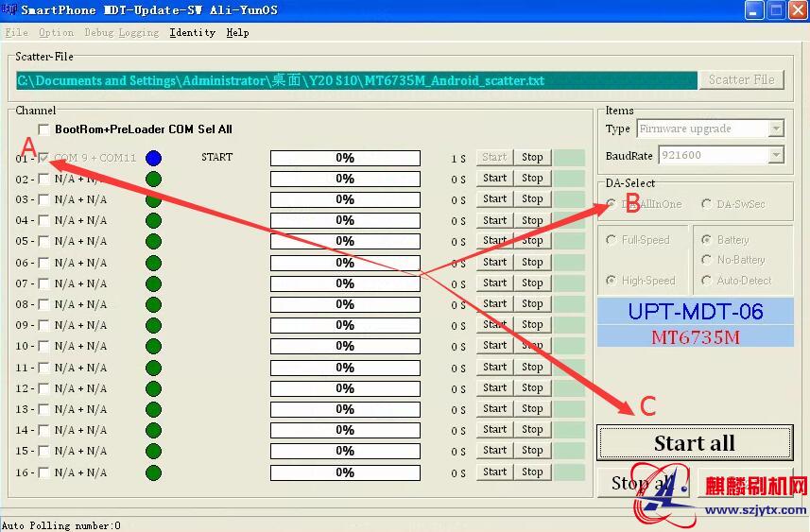Click Stop for channel 16

coord(532,472)
